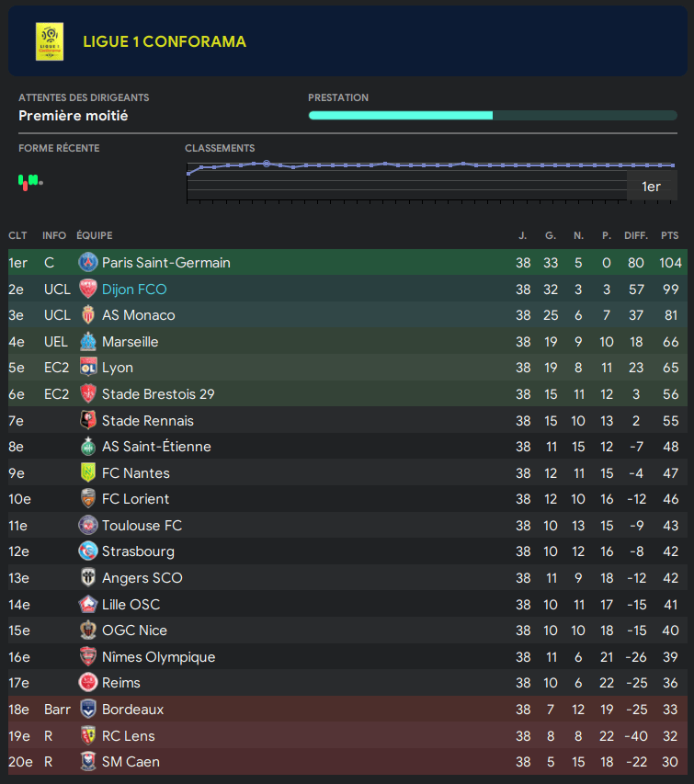Click the RC Lens club crest

click(x=88, y=736)
